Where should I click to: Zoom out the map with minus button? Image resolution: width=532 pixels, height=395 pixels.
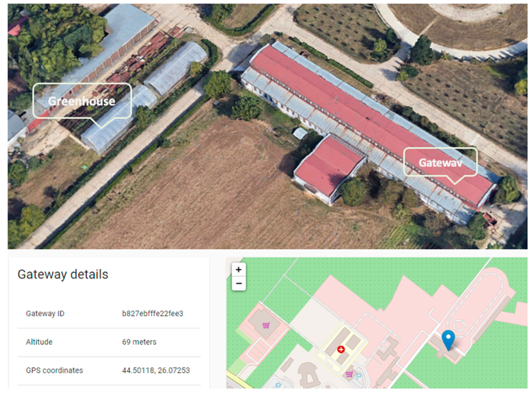point(238,283)
